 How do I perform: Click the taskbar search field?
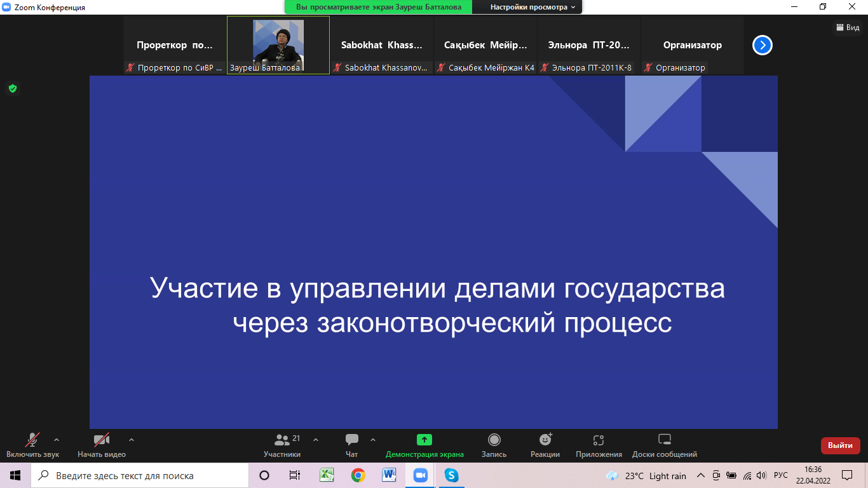tap(140, 475)
